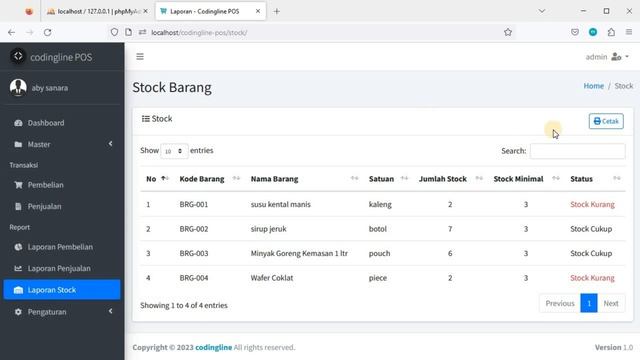Expand the Pengaturan menu arrow
640x360 pixels.
pyautogui.click(x=110, y=311)
